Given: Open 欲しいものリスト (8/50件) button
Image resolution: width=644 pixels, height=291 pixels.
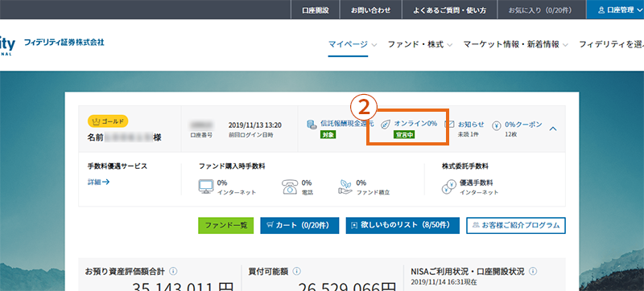Looking at the screenshot, I should (x=402, y=225).
